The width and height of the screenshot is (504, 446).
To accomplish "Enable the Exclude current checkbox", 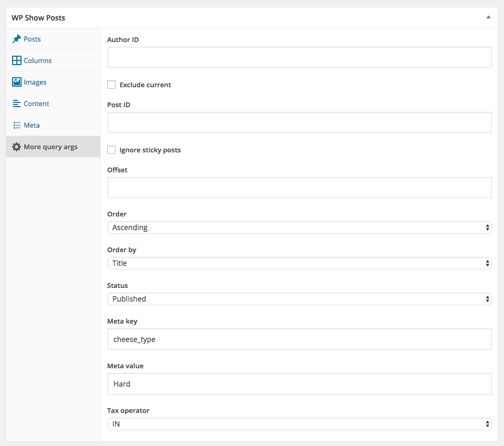I will [111, 85].
